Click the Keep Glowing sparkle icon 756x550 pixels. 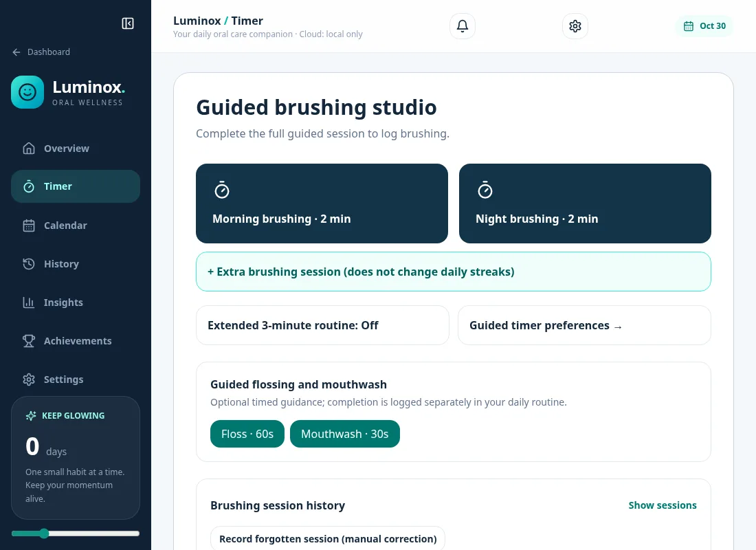[31, 416]
